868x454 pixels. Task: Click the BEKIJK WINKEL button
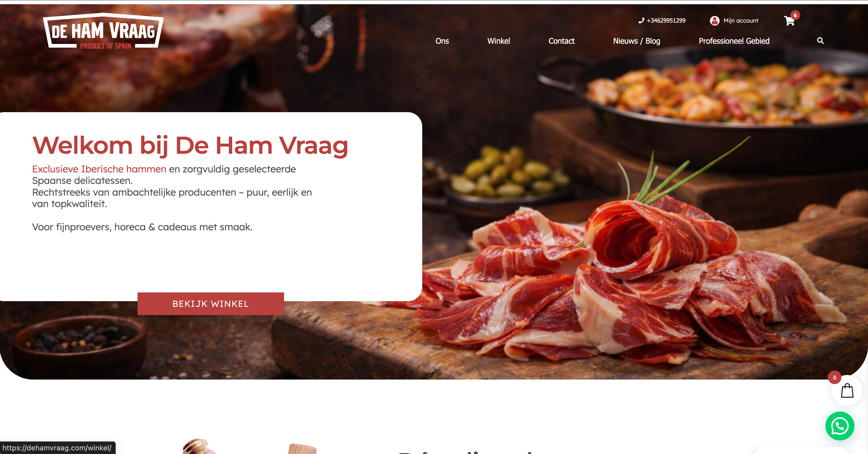pos(211,304)
